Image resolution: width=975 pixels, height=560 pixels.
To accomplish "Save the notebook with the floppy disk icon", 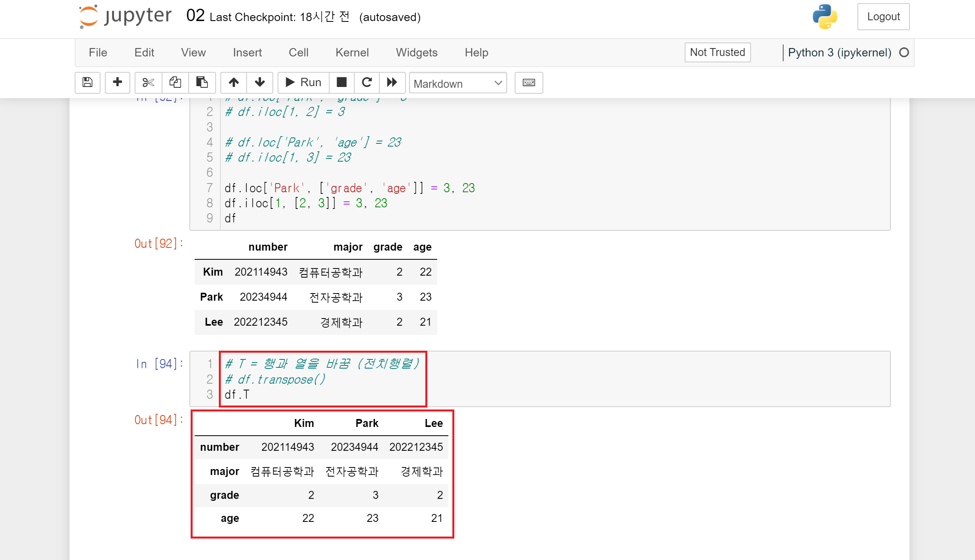I will click(87, 83).
